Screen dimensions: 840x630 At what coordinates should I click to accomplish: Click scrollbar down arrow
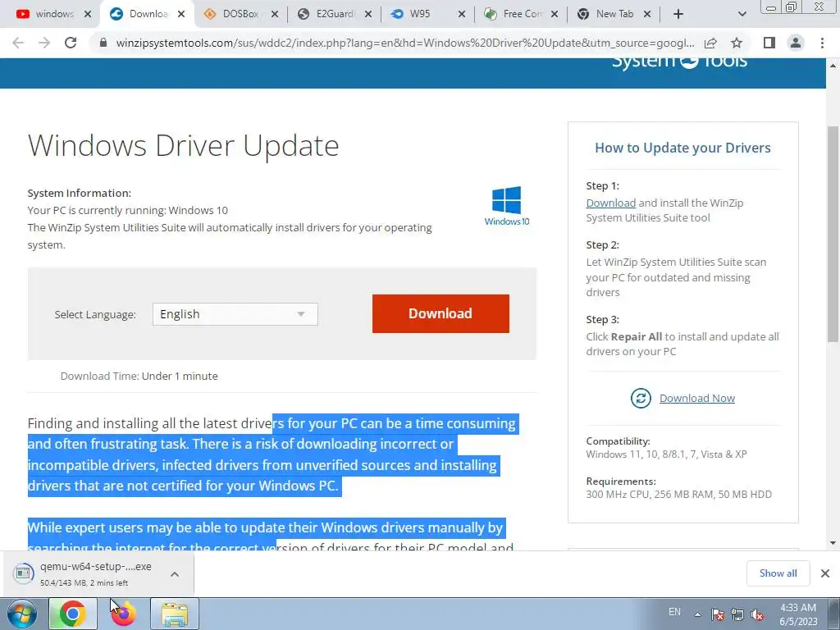tap(833, 542)
